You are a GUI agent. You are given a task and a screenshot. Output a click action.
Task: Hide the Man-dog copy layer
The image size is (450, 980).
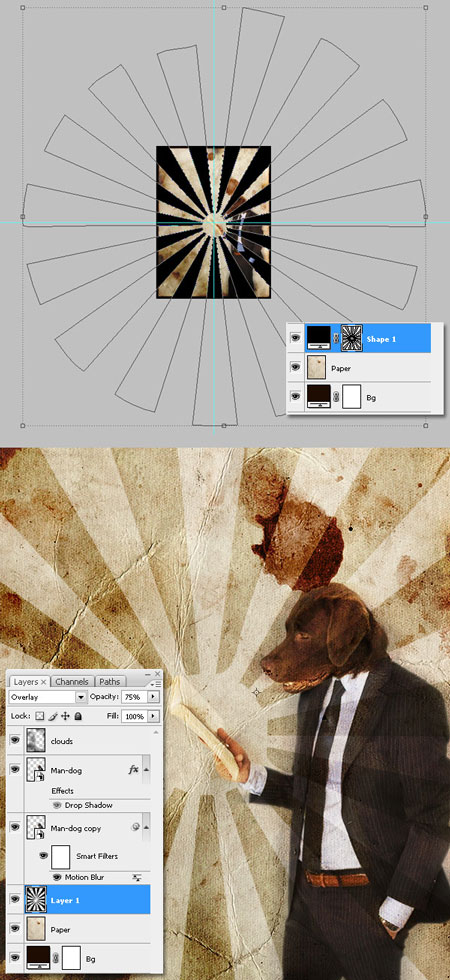[15, 828]
